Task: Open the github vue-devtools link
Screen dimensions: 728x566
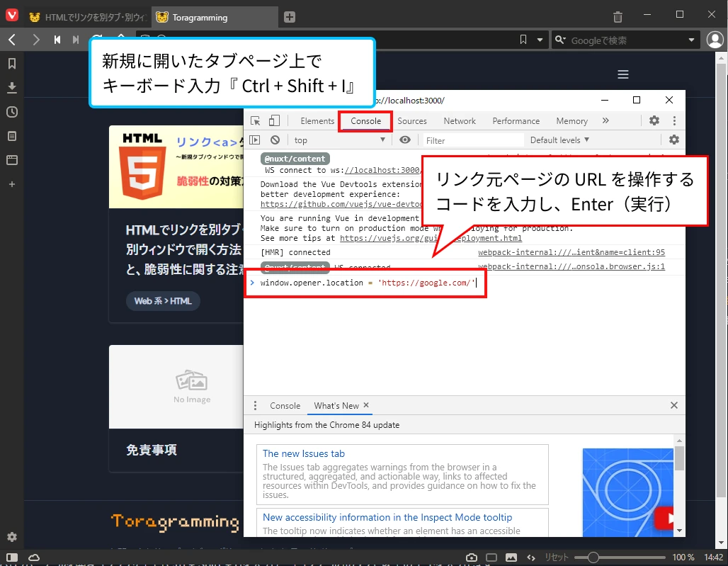Action: pos(341,204)
